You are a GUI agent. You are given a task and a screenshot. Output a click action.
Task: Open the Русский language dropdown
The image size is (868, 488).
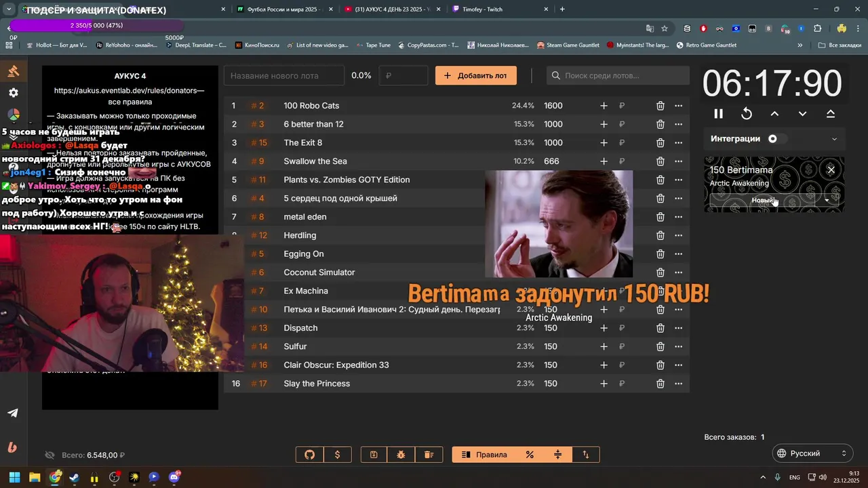pos(812,453)
